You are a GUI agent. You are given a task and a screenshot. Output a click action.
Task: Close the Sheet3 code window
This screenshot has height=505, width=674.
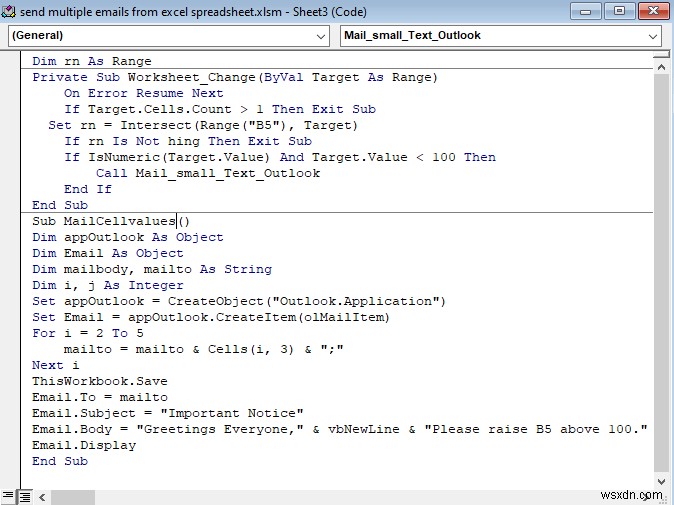pos(653,11)
